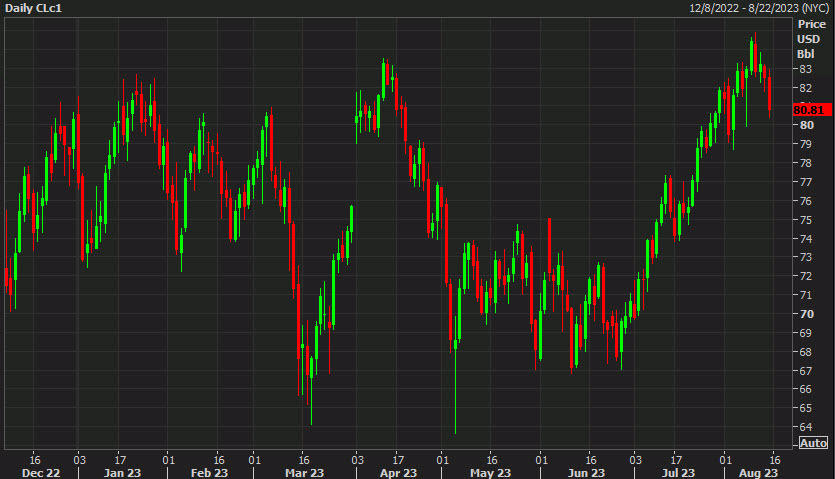Click price level 64 on axis
Screen dimensions: 835x479
806,427
